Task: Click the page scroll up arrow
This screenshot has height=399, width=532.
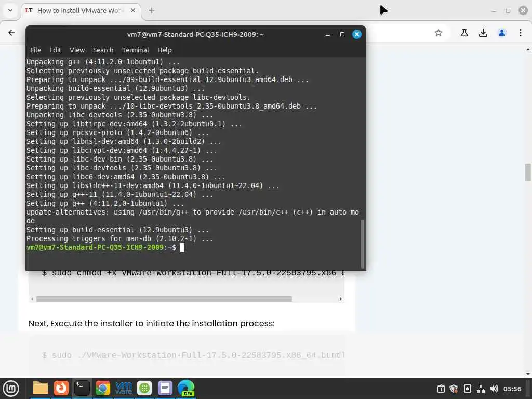Action: (528, 49)
